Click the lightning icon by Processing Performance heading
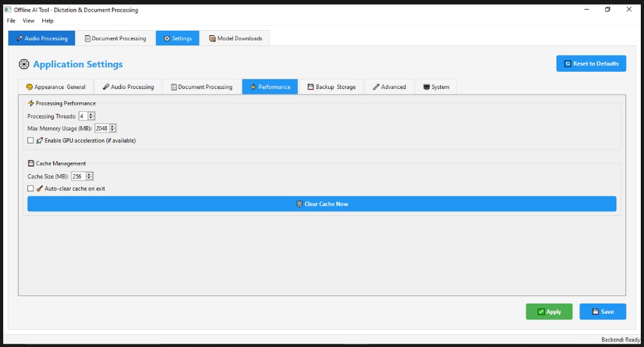644x347 pixels. click(31, 103)
